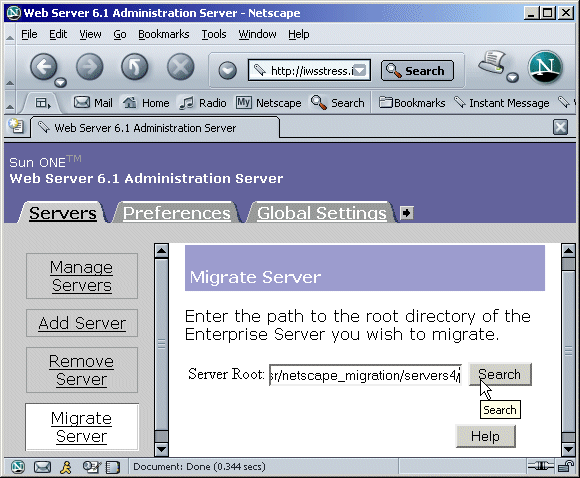Click the URL address field

[x=309, y=70]
